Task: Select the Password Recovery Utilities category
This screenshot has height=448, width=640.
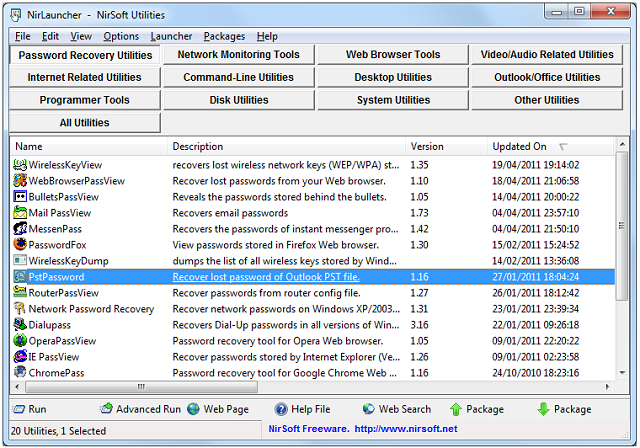Action: [85, 55]
